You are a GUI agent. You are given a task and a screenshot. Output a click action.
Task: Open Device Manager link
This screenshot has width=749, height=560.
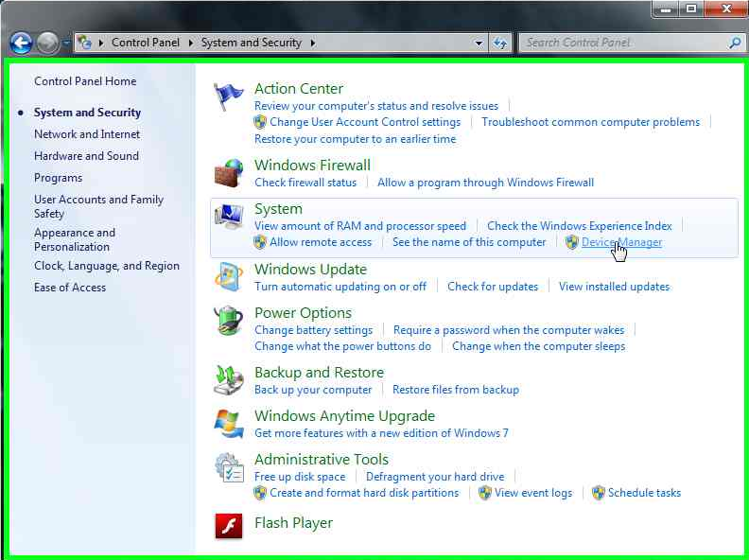click(x=621, y=242)
